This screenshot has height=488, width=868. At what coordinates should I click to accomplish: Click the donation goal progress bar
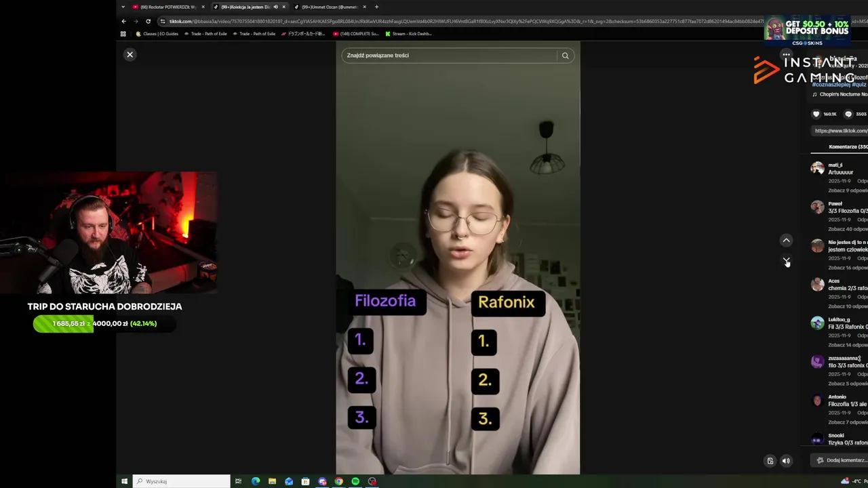tap(104, 323)
